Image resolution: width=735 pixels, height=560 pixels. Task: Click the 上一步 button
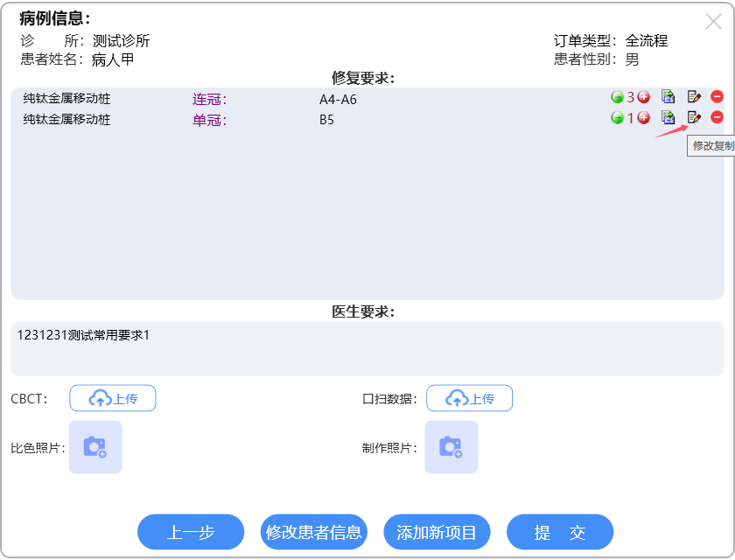point(191,532)
